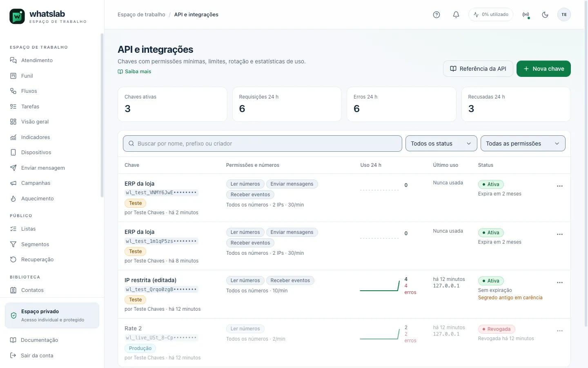588x368 pixels.
Task: Click the Segmentos funnel icon
Action: click(13, 244)
